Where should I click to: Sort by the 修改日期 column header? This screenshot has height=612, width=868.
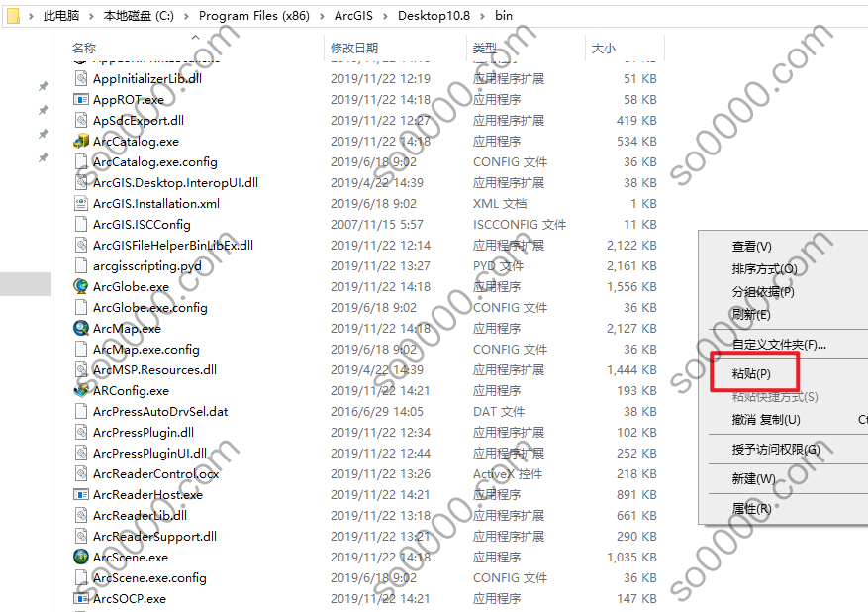(354, 49)
